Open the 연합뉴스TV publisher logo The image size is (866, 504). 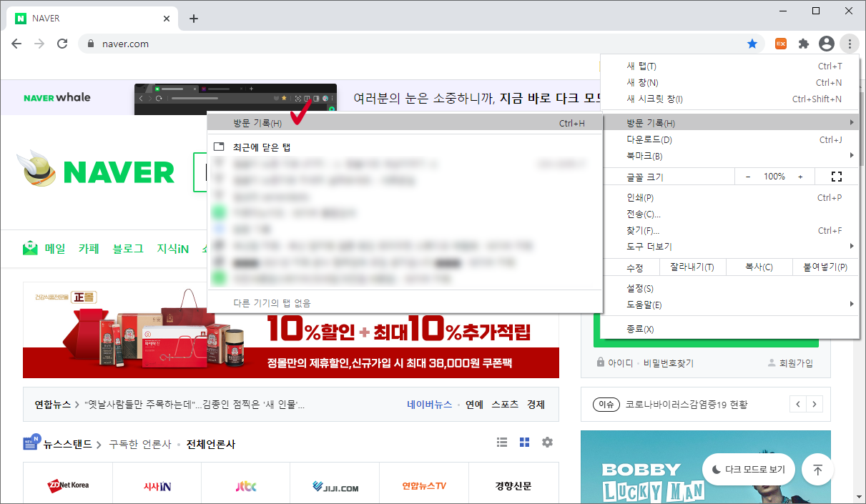(424, 486)
